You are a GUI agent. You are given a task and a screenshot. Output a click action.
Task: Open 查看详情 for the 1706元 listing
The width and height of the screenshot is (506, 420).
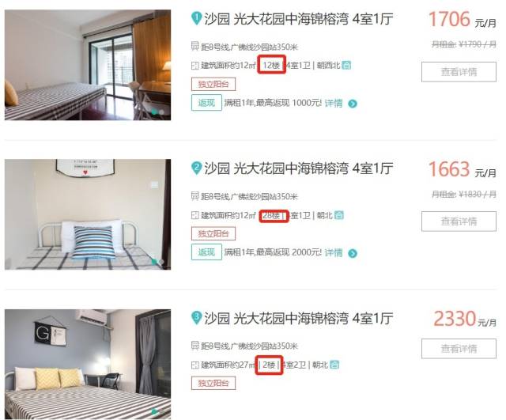pos(459,72)
